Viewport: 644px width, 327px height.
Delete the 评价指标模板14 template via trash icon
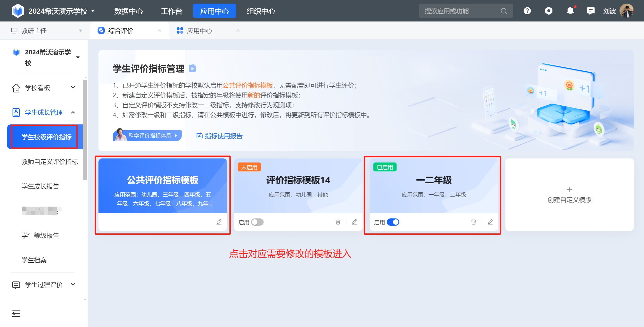338,222
